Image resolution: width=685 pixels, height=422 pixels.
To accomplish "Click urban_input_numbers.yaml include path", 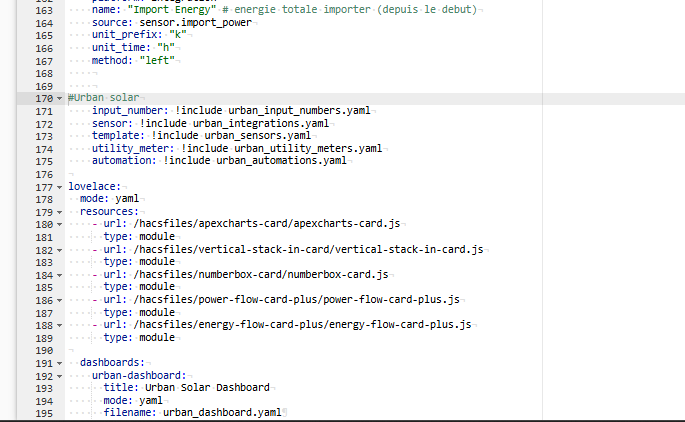I will click(x=299, y=111).
